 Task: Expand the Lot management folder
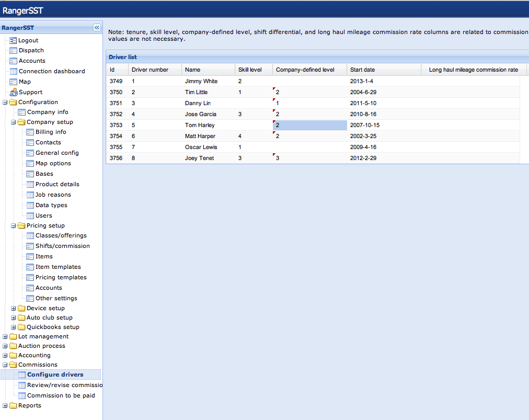pos(5,337)
